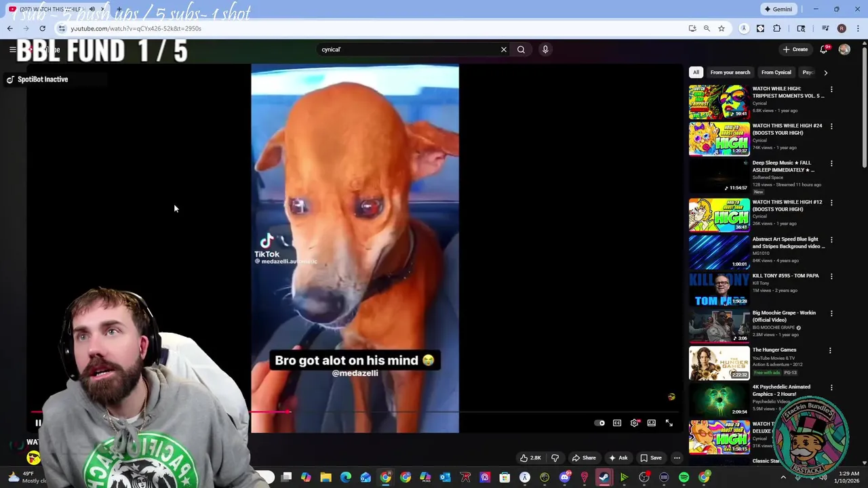The width and height of the screenshot is (868, 488).
Task: Click the Ask button
Action: (618, 457)
